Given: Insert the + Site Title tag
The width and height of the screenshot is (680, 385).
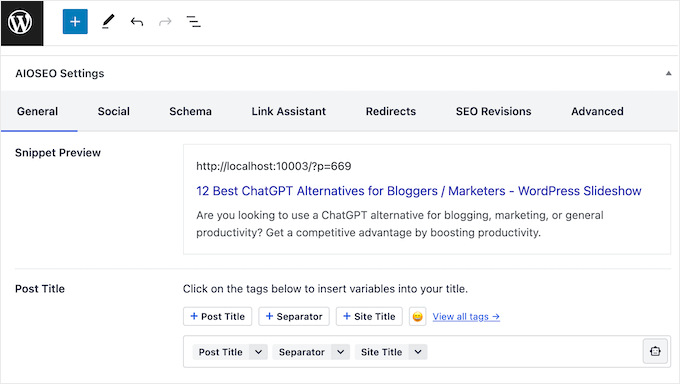Looking at the screenshot, I should tap(369, 316).
